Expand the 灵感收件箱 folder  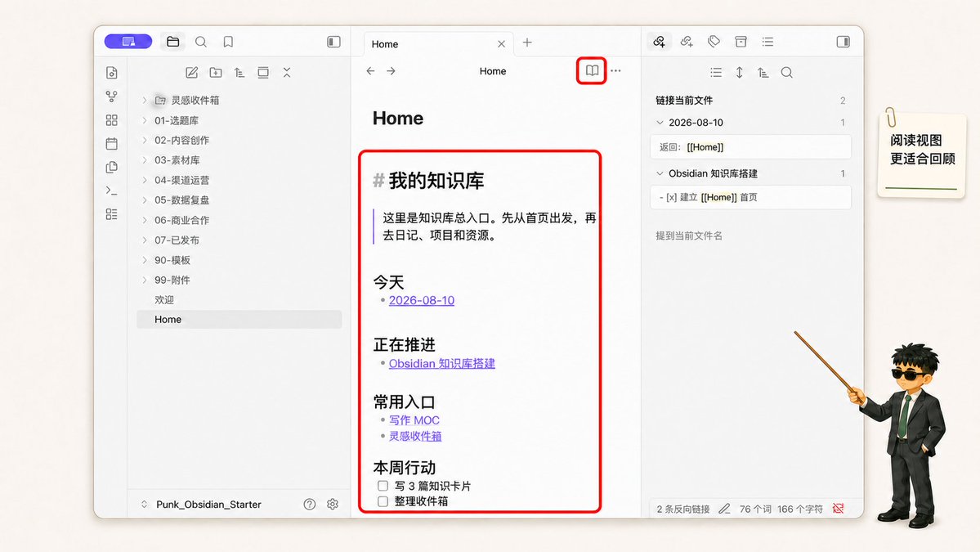point(145,100)
